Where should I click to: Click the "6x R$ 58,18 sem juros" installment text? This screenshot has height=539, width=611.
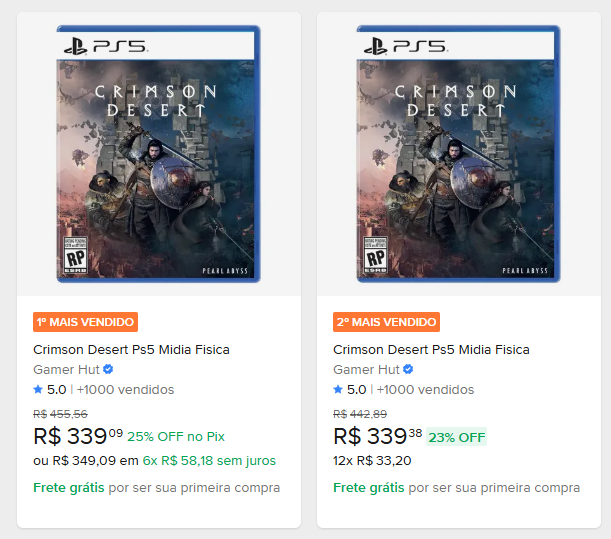point(209,461)
